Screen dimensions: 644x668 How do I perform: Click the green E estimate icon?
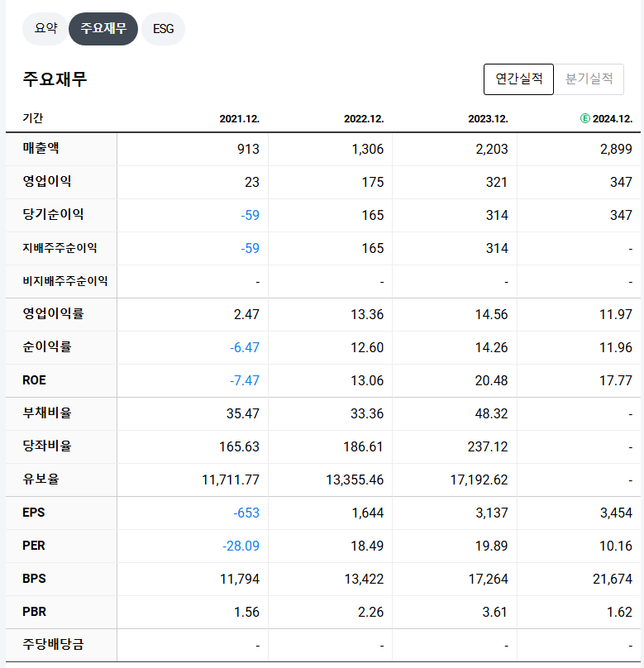pos(584,118)
